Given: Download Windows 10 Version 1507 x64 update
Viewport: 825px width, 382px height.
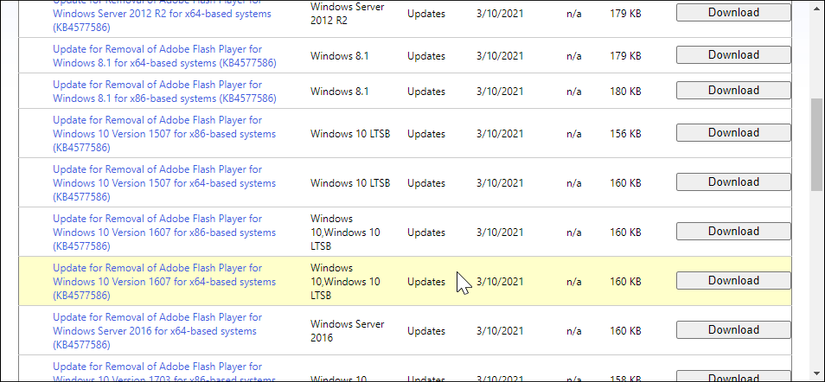Looking at the screenshot, I should 733,182.
